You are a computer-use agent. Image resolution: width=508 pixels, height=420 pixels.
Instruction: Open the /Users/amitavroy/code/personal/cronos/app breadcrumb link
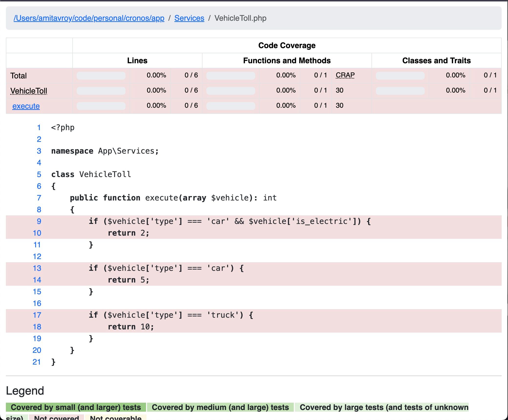tap(89, 18)
